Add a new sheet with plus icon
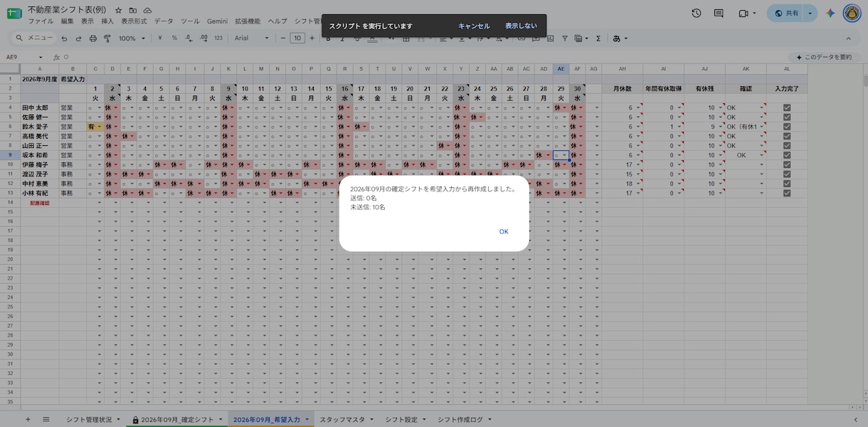The image size is (868, 427). (x=28, y=419)
